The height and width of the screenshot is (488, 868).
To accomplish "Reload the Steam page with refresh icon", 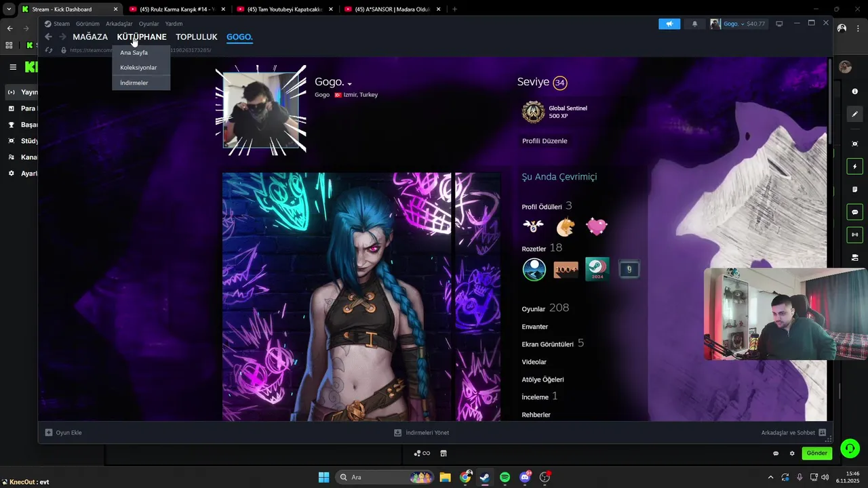I will pos(49,50).
